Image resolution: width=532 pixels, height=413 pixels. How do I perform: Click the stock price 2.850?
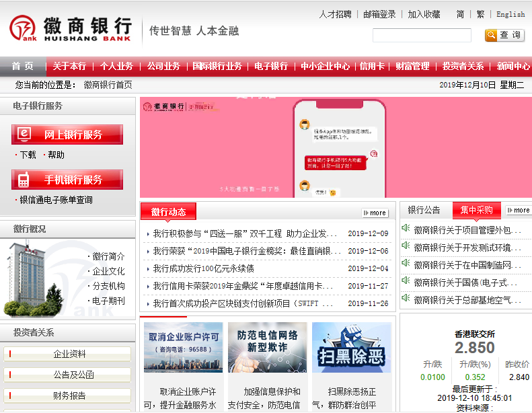point(474,348)
